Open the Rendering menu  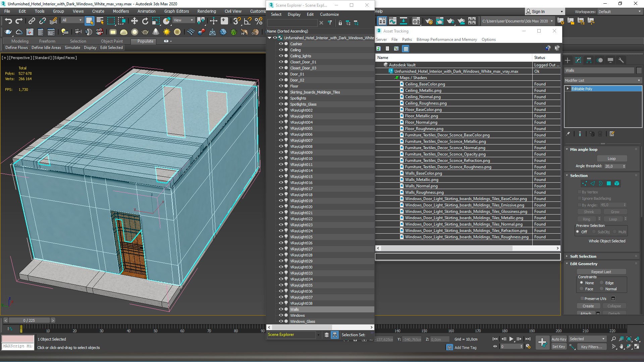(207, 11)
